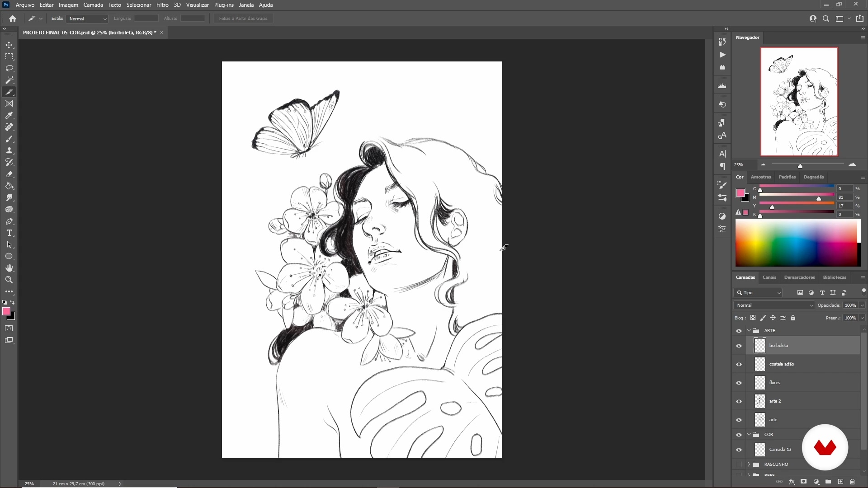Add a layer mask from Layers footer
Screen dimensions: 868x488
point(804,482)
